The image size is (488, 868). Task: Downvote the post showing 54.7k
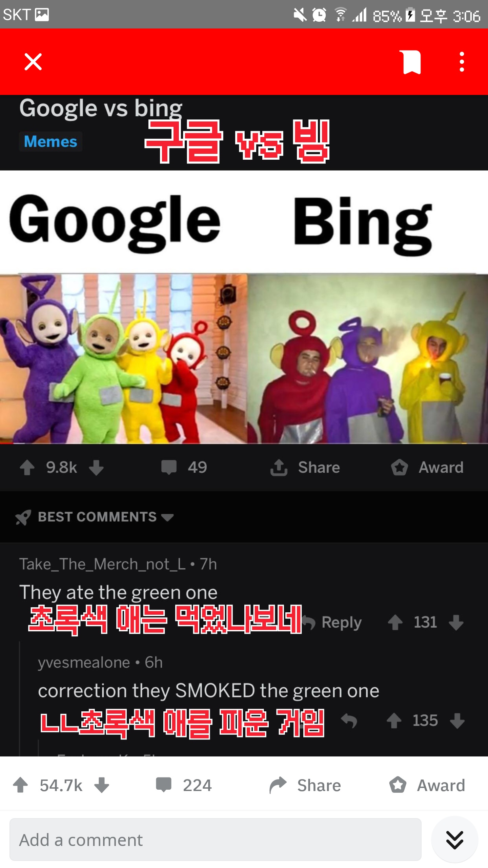coord(102,785)
